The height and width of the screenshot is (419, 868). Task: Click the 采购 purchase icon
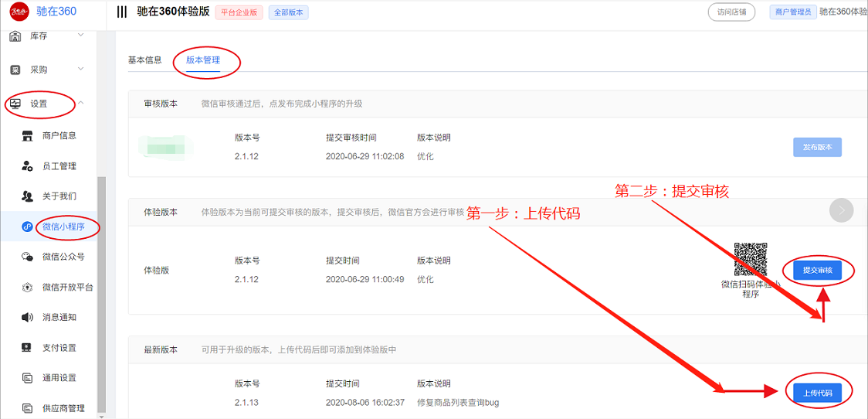pos(16,70)
